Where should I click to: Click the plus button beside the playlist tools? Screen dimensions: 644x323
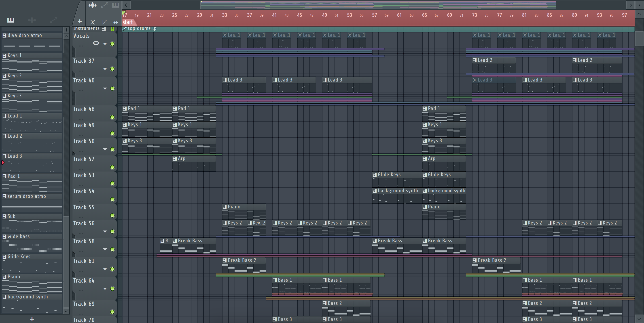click(80, 21)
